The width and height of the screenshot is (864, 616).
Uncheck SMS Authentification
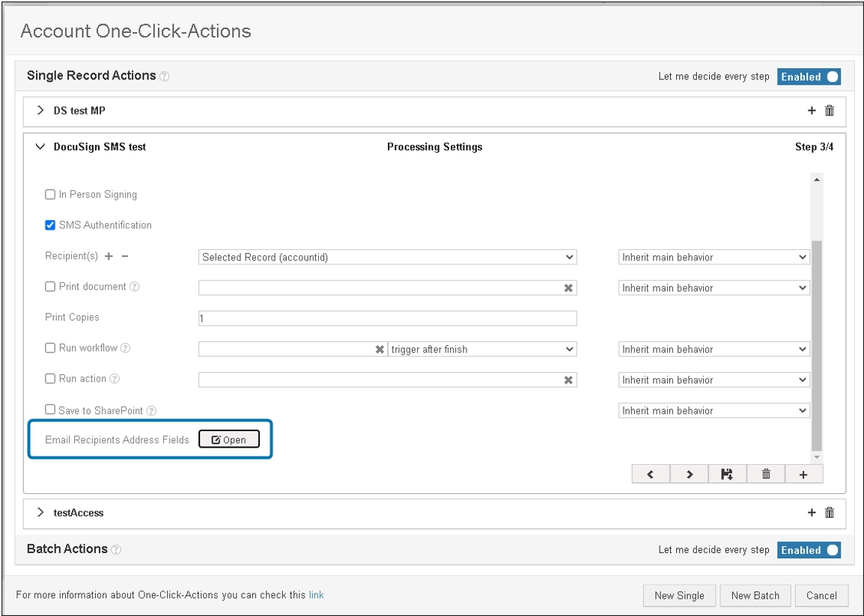[x=50, y=225]
